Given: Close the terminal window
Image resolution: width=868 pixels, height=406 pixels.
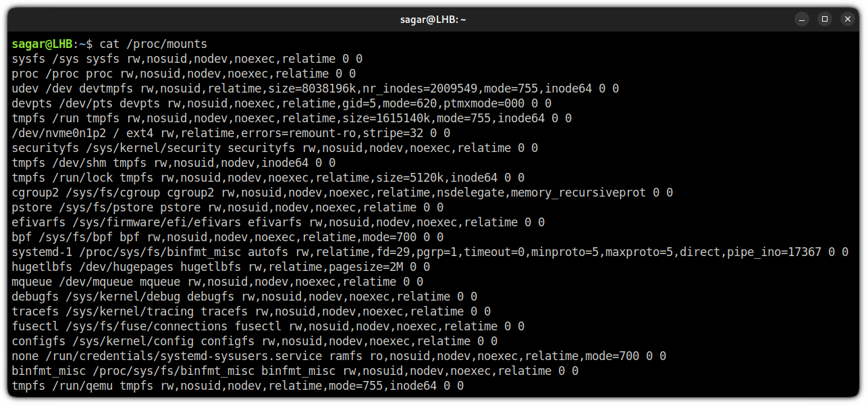Looking at the screenshot, I should tap(848, 20).
